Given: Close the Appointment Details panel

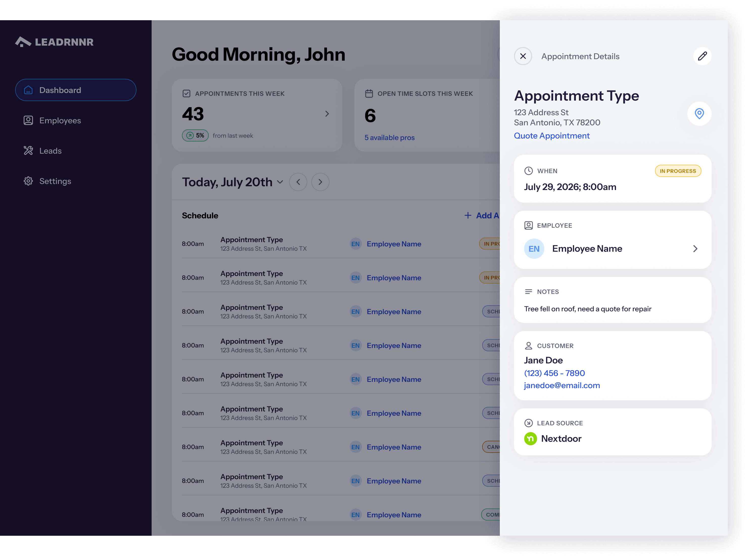Looking at the screenshot, I should 523,56.
